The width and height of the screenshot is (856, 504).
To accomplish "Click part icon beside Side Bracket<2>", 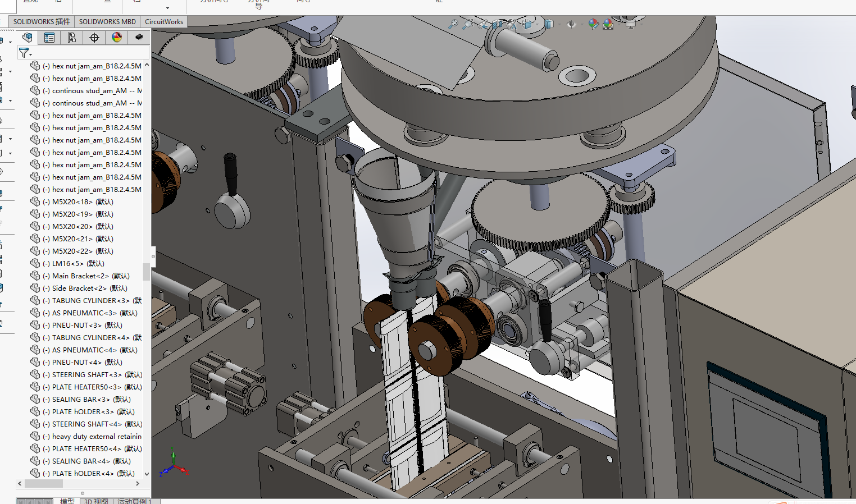I will pos(35,288).
